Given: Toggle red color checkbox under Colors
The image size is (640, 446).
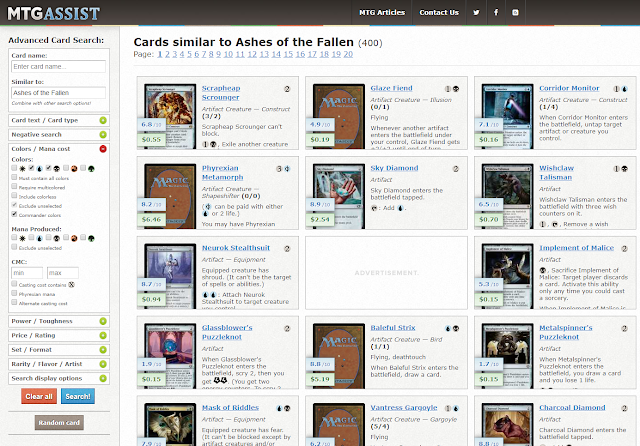Looking at the screenshot, I should tap(66, 168).
